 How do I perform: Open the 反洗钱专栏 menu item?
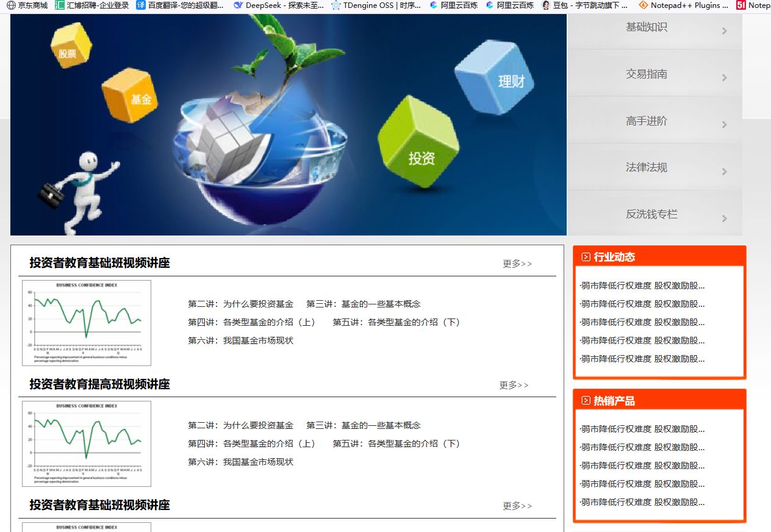[655, 213]
